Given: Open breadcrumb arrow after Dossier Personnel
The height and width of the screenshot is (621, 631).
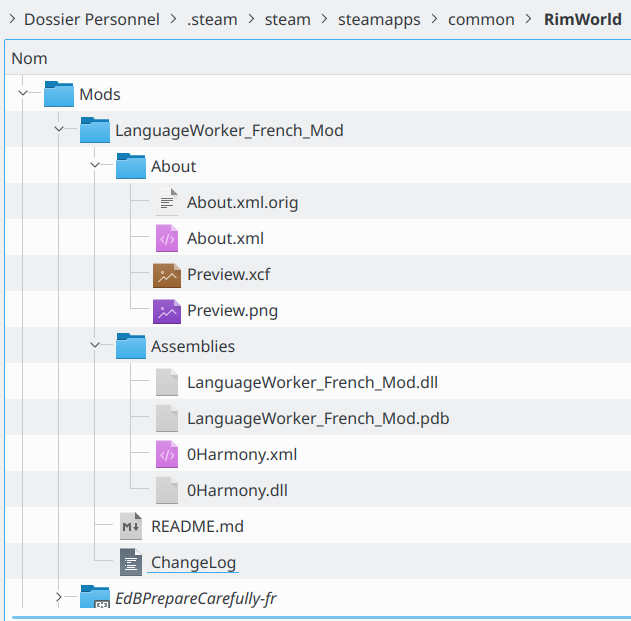Looking at the screenshot, I should 173,19.
